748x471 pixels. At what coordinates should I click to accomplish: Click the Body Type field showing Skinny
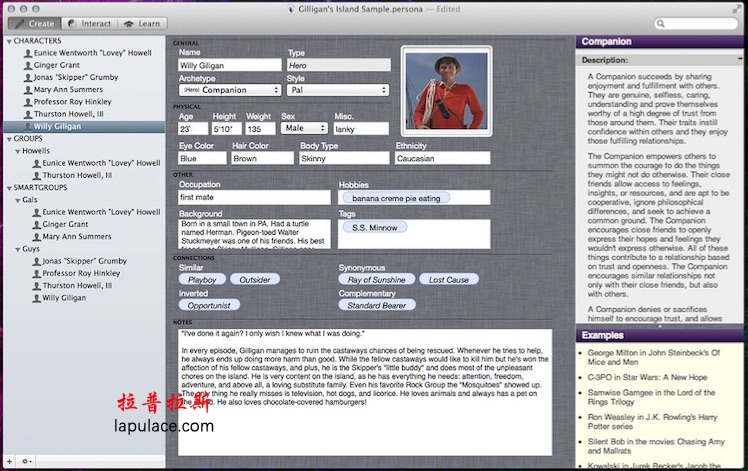(x=344, y=158)
